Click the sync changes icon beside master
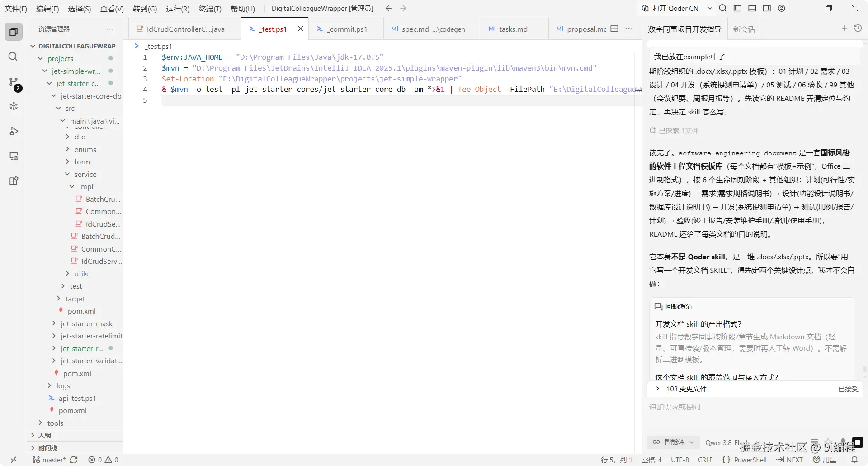This screenshot has height=466, width=868. coord(74,460)
